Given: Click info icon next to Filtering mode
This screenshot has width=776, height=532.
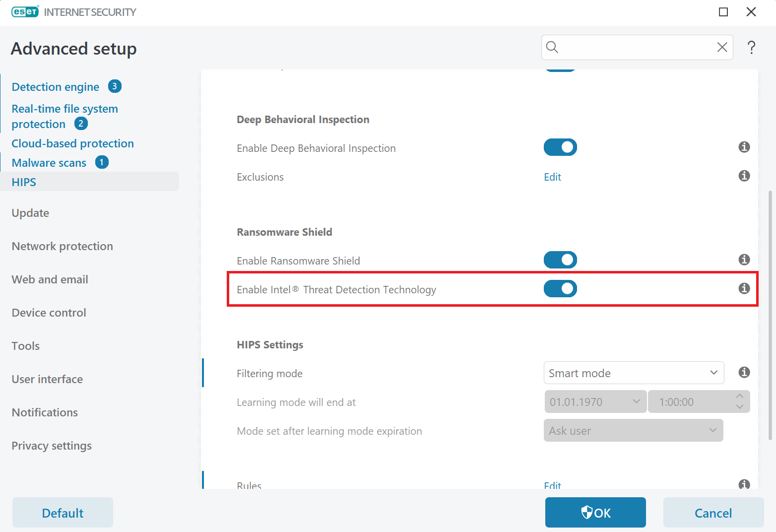Looking at the screenshot, I should point(744,372).
